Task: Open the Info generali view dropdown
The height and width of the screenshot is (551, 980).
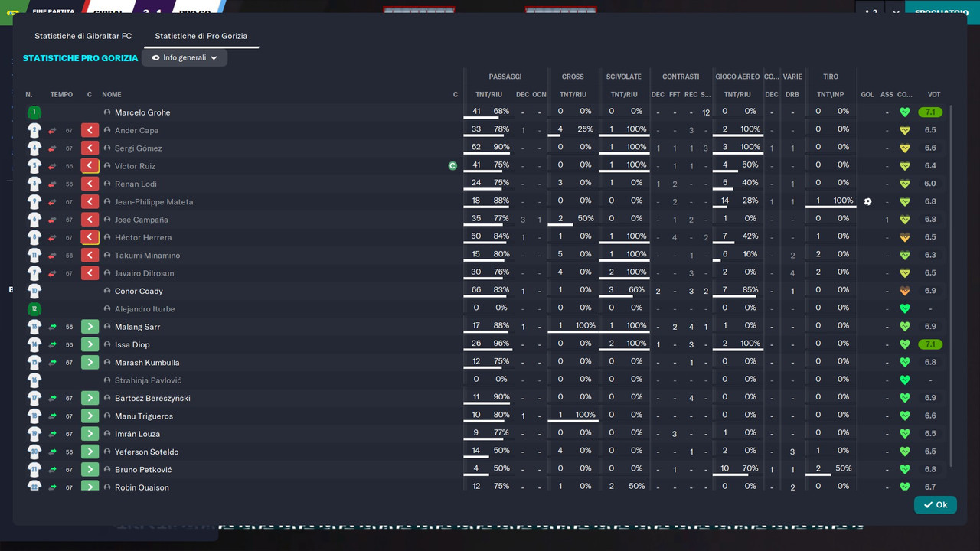Action: coord(185,57)
